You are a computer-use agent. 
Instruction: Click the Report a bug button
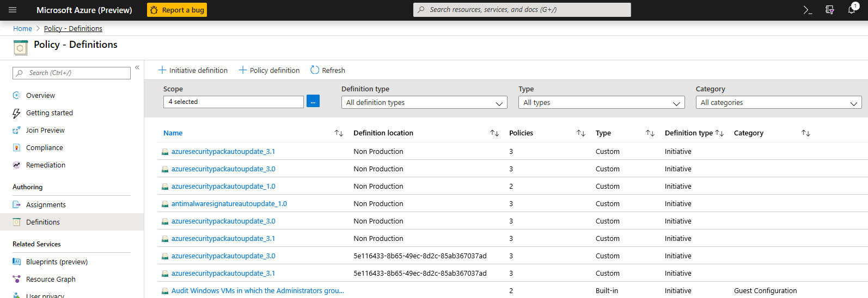point(177,10)
